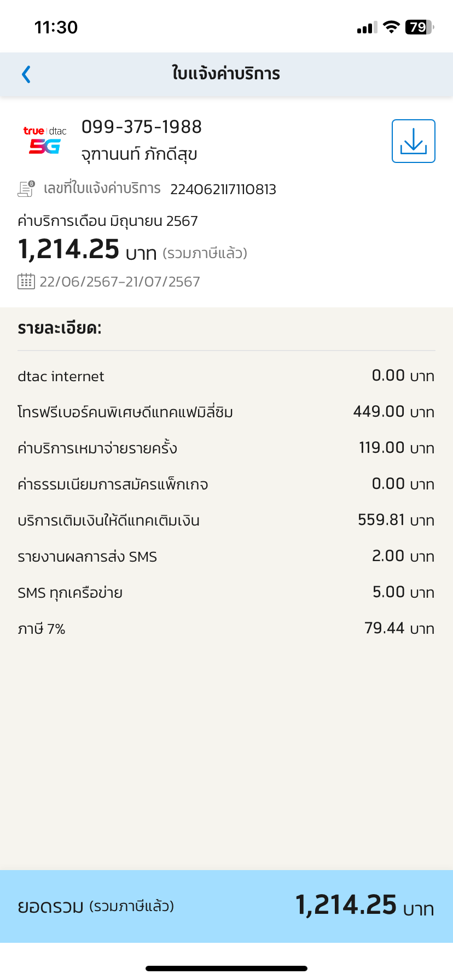Tap the cellular signal bars

(367, 28)
